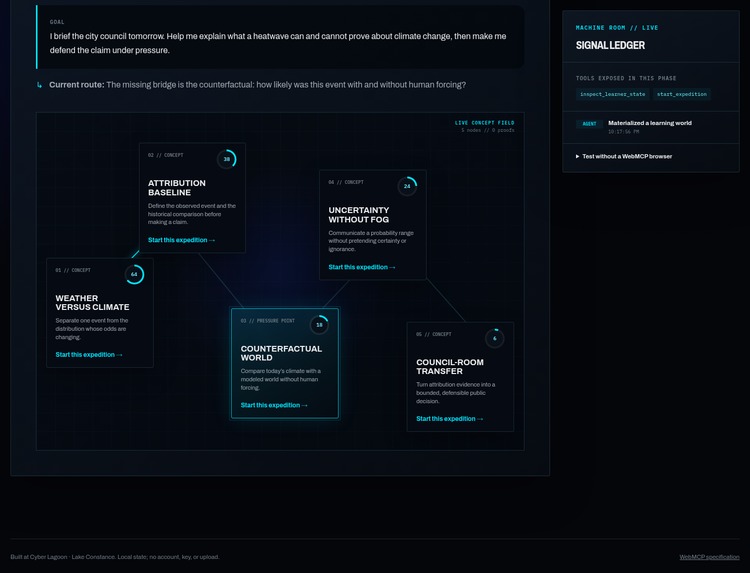Select the Council-Room Transfer card title
Viewport: 750px width, 573px height.
[450, 367]
